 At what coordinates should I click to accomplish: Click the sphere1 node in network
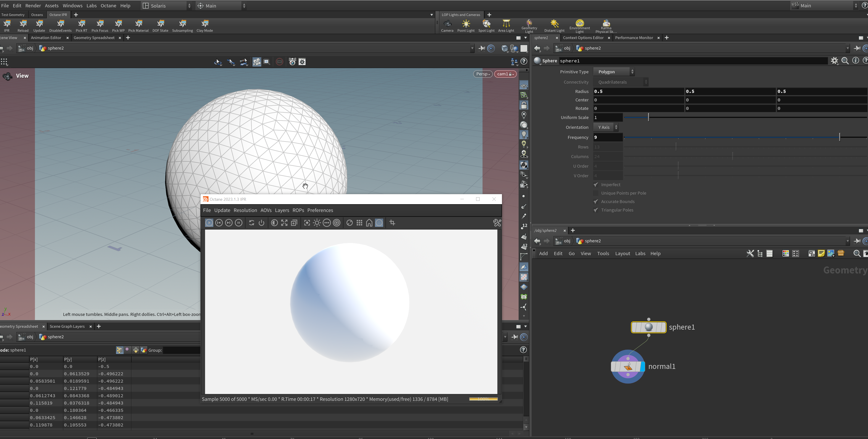click(648, 327)
